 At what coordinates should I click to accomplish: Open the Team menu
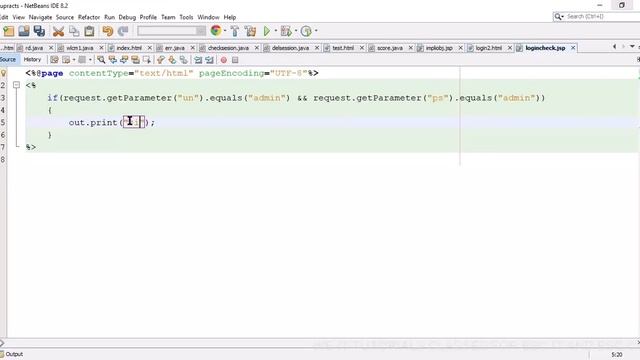(168, 17)
